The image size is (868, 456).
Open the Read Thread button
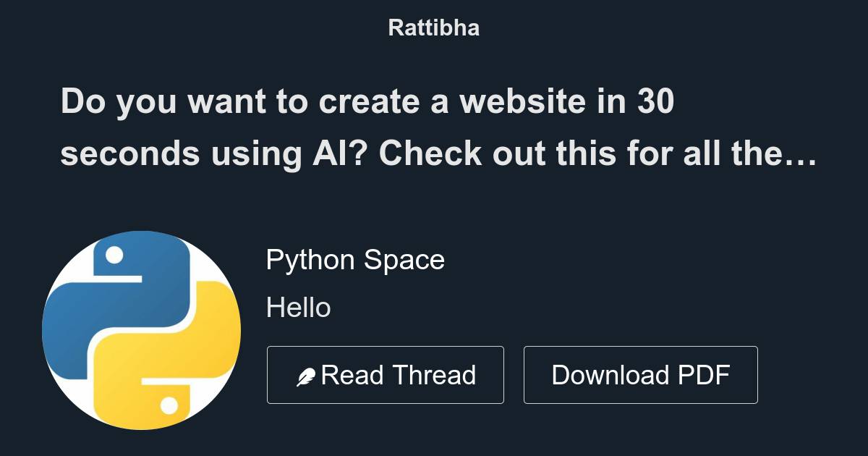(386, 374)
